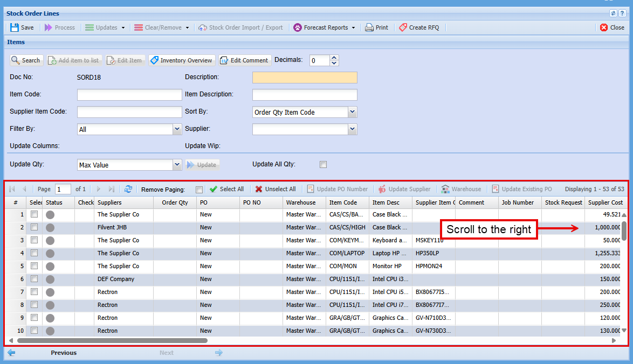The height and width of the screenshot is (364, 633).
Task: Click the Previous navigation link
Action: [x=64, y=353]
